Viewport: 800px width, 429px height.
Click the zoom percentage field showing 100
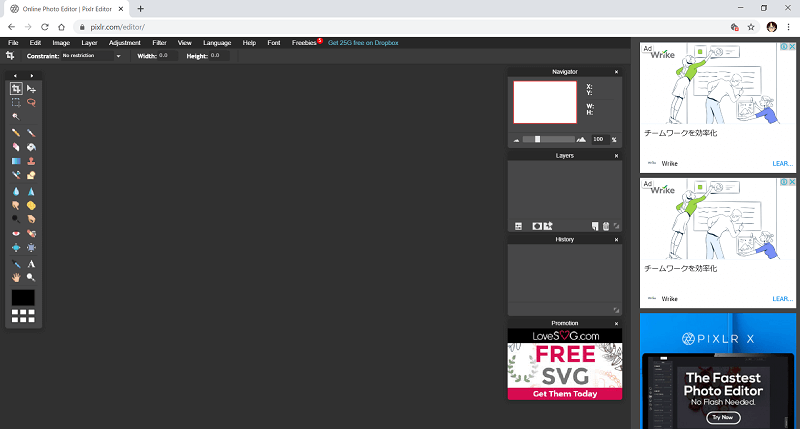click(599, 139)
